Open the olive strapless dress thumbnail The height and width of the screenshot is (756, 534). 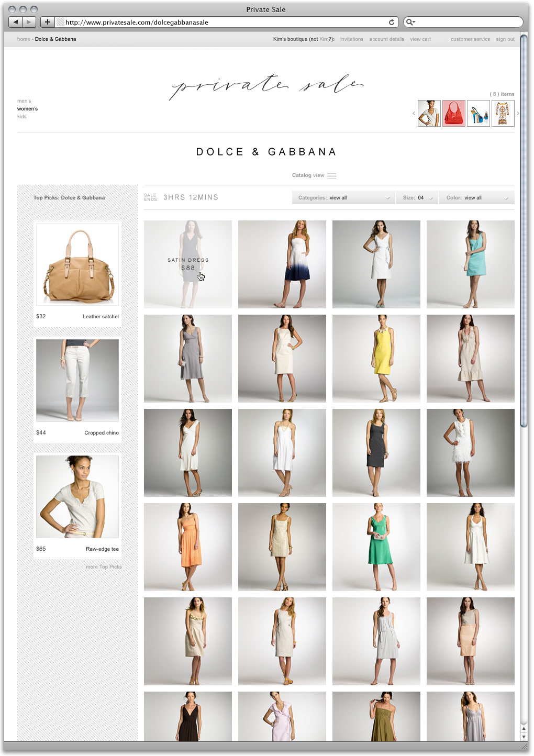pos(376,716)
